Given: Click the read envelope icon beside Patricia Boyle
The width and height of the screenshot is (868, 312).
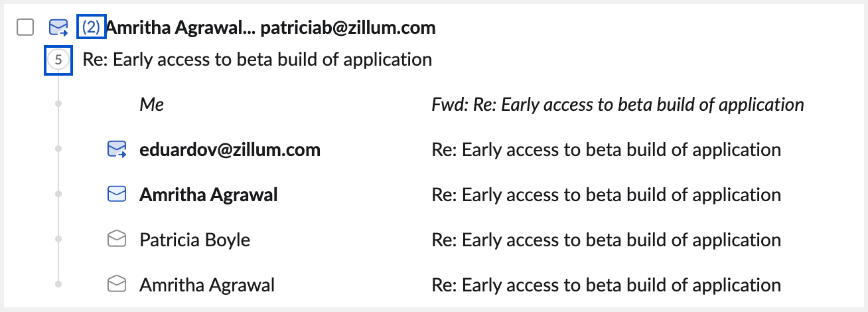Looking at the screenshot, I should (x=117, y=240).
